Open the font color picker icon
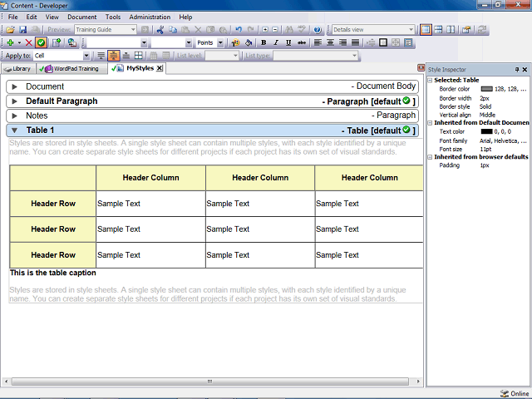Screen dimensions: 532x399 point(235,42)
